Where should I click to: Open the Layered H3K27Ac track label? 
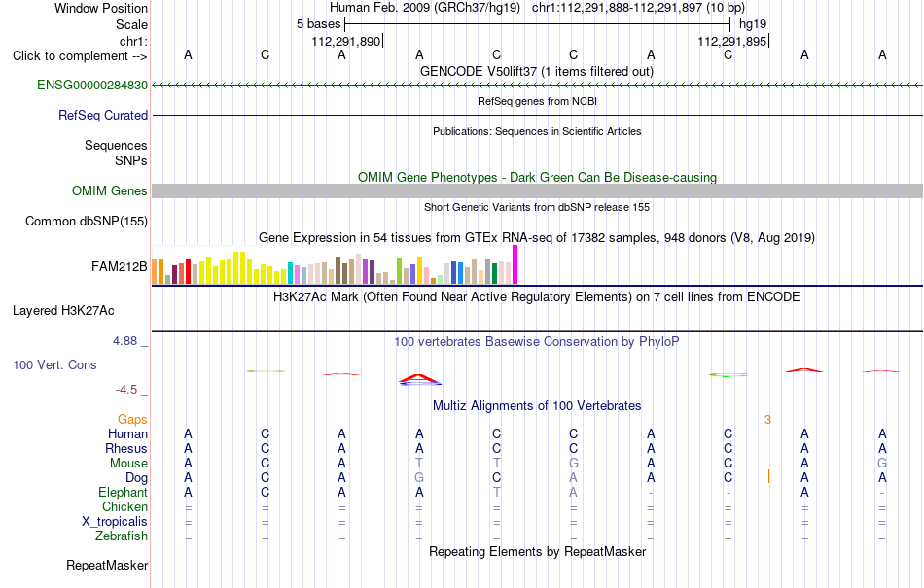(63, 310)
